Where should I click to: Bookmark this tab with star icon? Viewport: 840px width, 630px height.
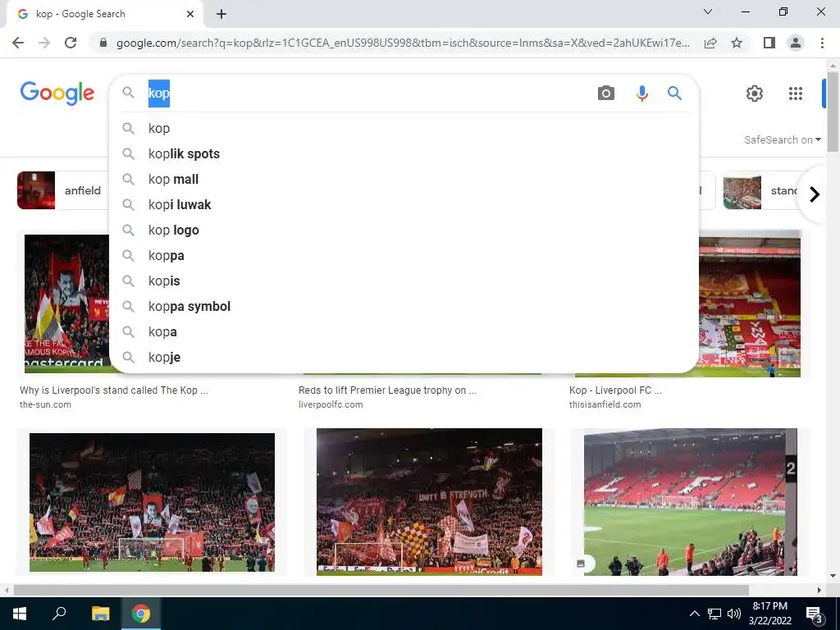point(737,43)
